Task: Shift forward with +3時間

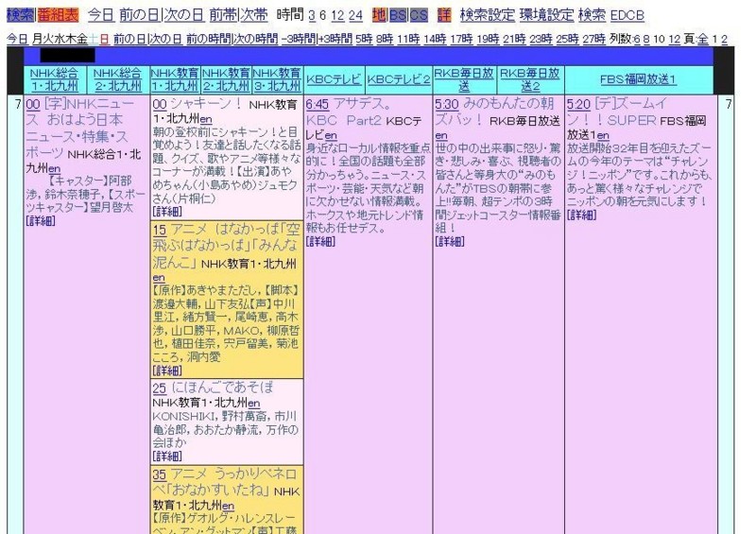Action: (x=335, y=39)
